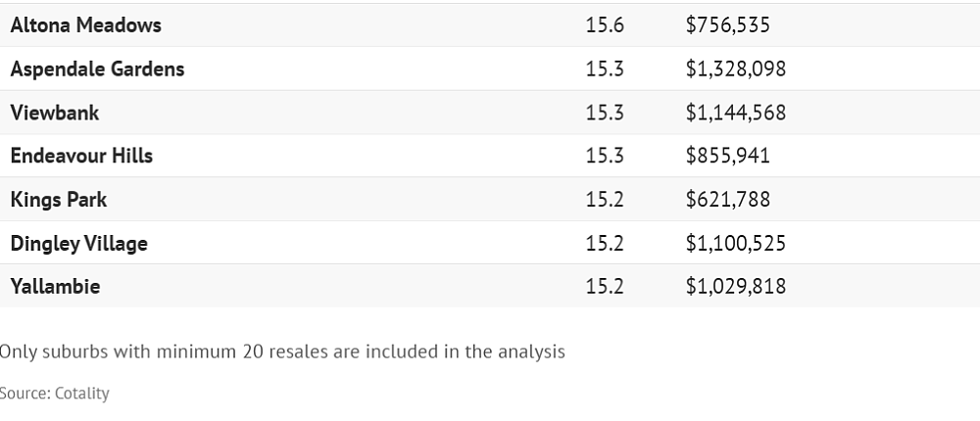
Task: Select the $1,144,568 Viewbank price
Action: [x=736, y=113]
